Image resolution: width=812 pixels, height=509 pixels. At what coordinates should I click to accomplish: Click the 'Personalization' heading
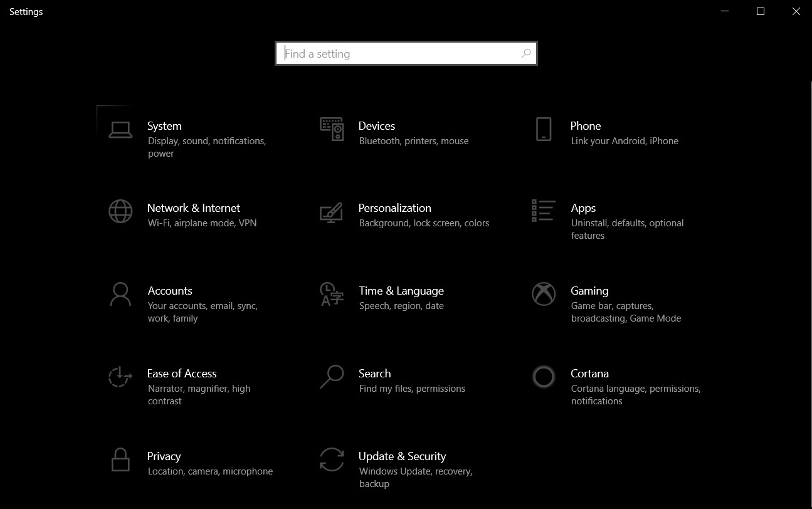click(x=395, y=208)
